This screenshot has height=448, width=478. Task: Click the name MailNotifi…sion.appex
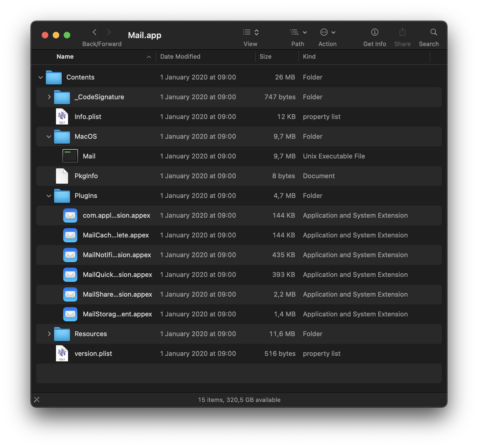click(117, 255)
